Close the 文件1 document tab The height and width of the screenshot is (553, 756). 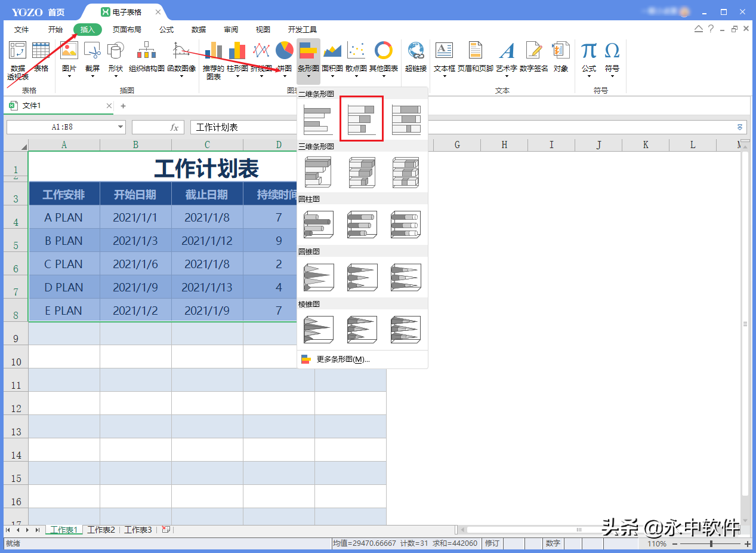pos(109,106)
